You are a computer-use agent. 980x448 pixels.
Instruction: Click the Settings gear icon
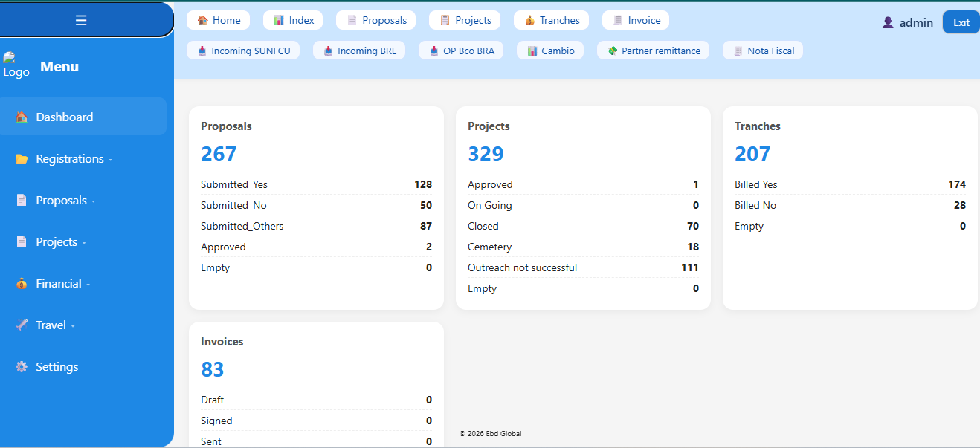(22, 367)
